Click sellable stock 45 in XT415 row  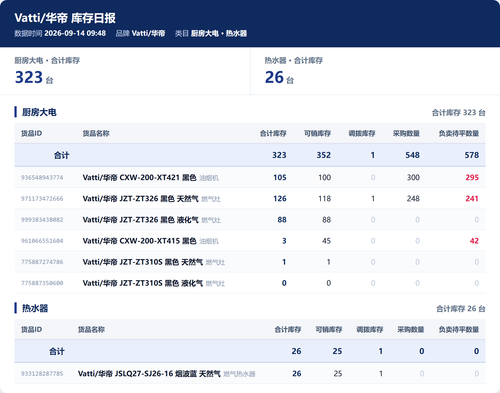[326, 241]
